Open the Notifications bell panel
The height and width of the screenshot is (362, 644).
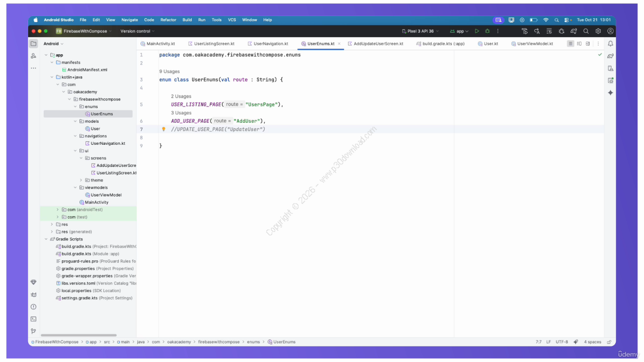click(610, 44)
